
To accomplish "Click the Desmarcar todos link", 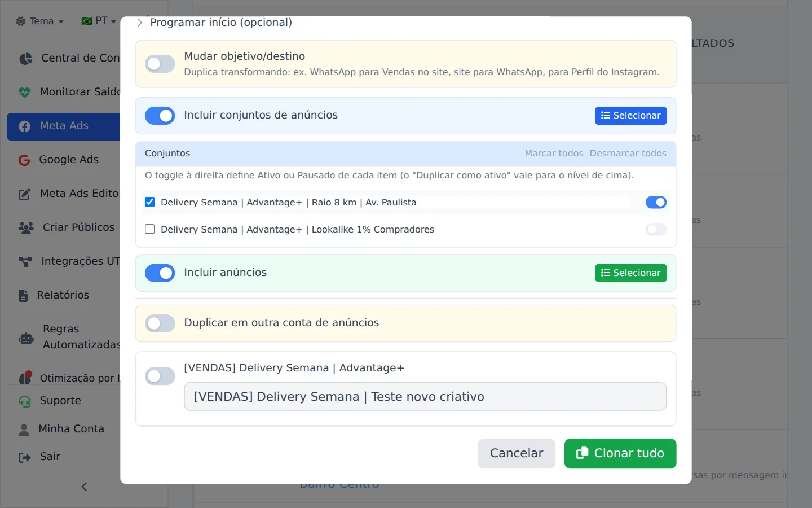I will point(628,154).
